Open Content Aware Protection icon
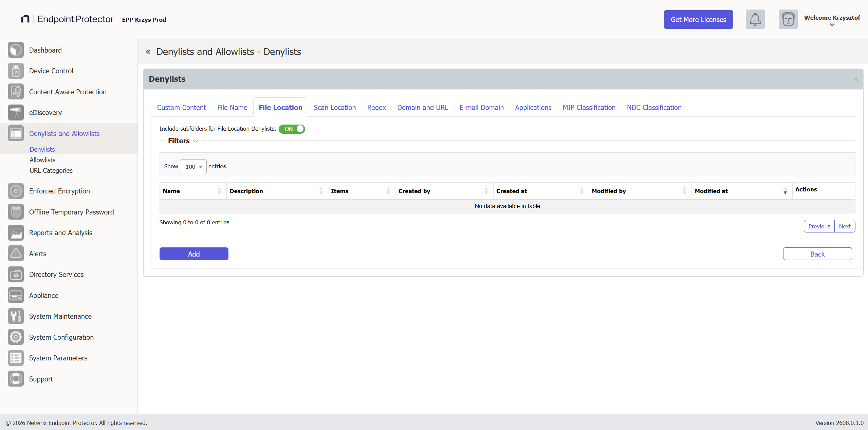This screenshot has width=868, height=430. [16, 92]
